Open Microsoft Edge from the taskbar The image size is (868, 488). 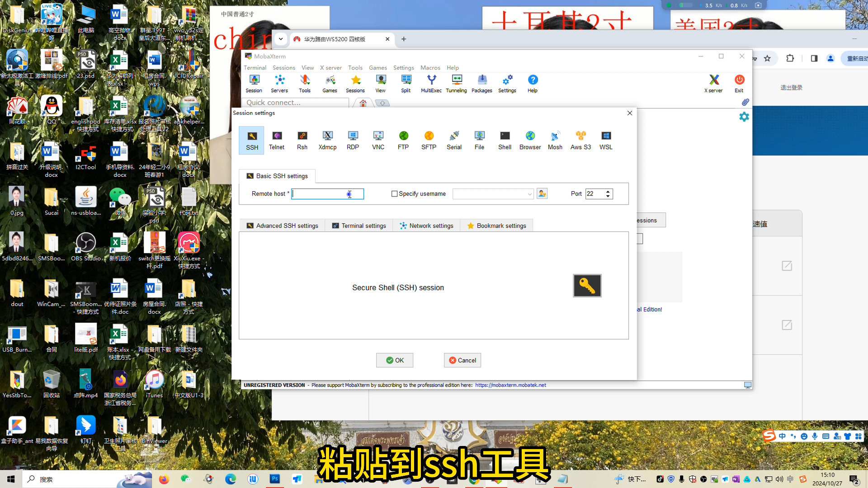point(231,479)
